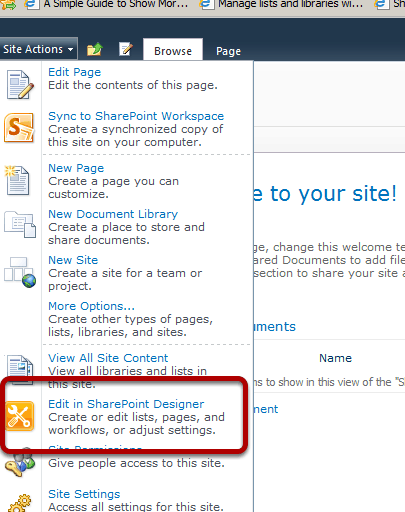Click 'Create a site for a team or project.' text
The width and height of the screenshot is (405, 512).
125,280
